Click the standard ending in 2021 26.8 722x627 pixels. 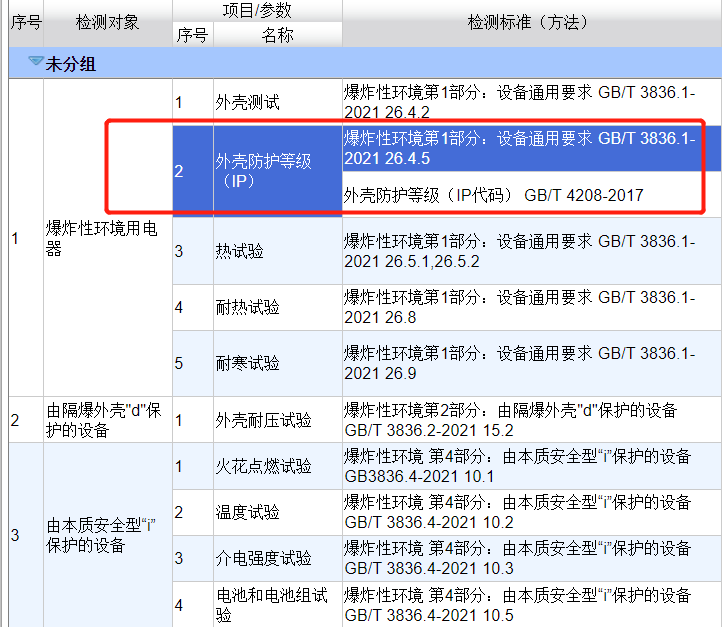(x=532, y=308)
